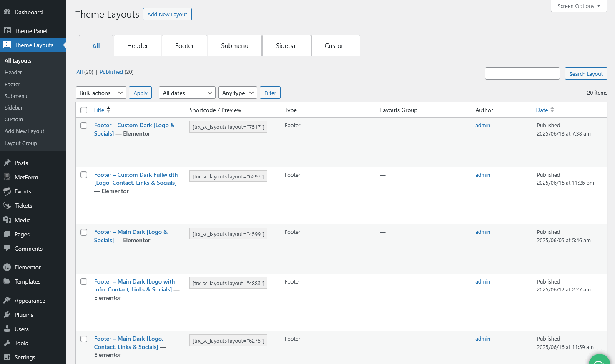Check Footer – Main Dark [Logo & Socials] row
The image size is (615, 364).
pos(84,232)
